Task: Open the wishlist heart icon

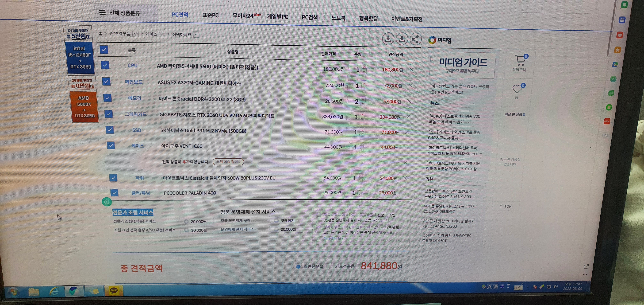Action: tap(518, 88)
